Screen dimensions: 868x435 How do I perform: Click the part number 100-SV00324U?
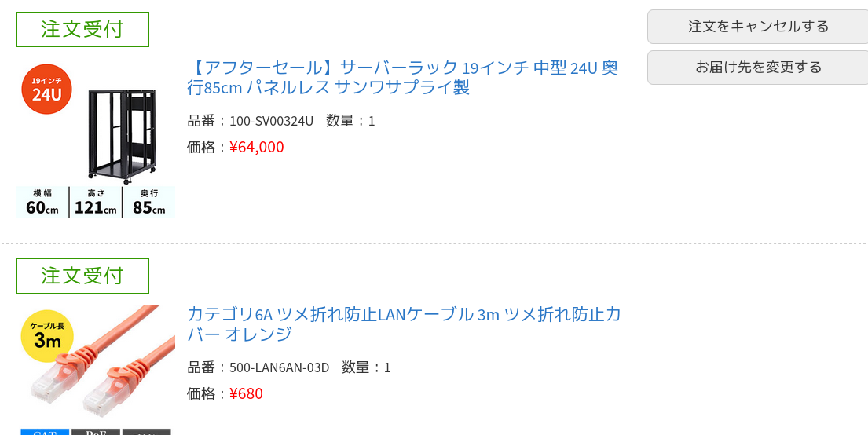pyautogui.click(x=271, y=121)
